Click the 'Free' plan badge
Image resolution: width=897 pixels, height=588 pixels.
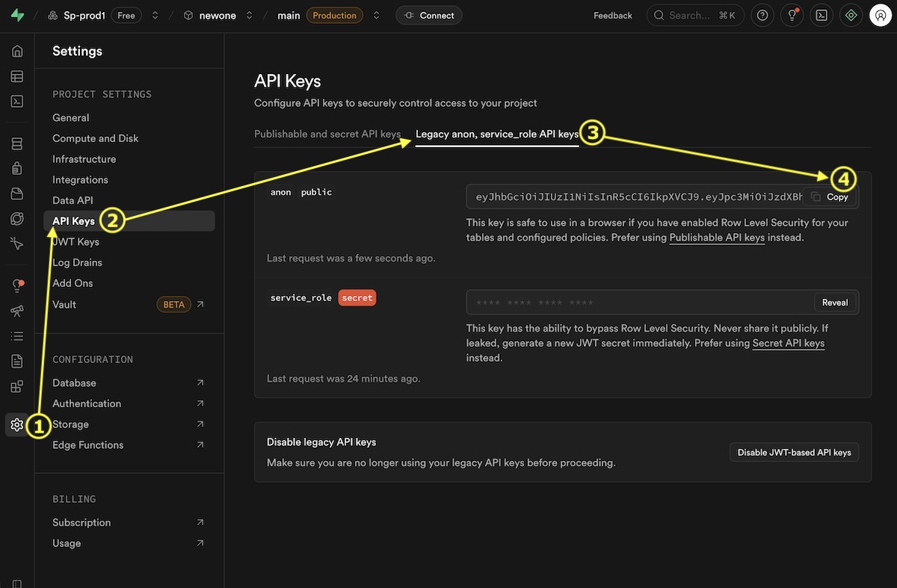(x=127, y=15)
